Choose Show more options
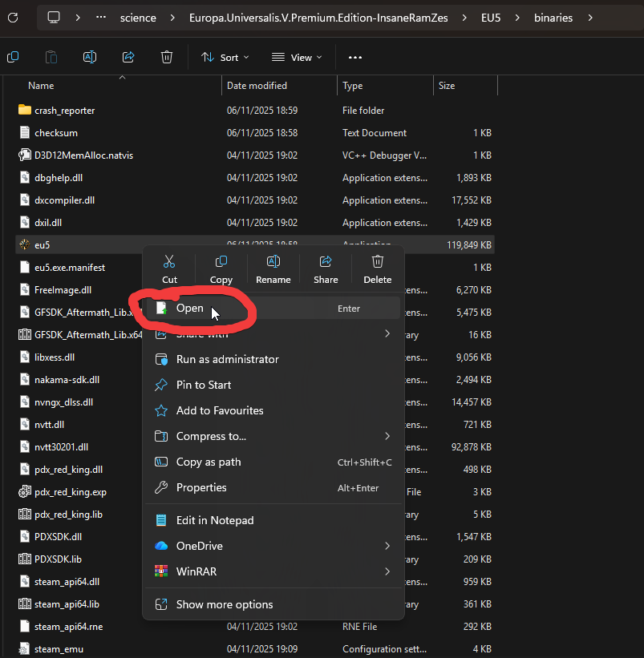 click(273, 604)
